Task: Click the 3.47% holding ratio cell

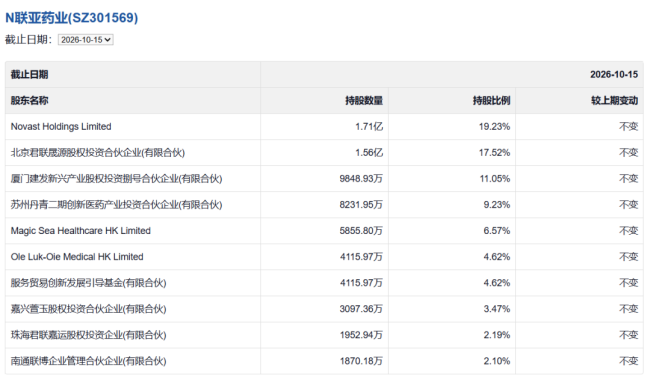Action: (x=497, y=309)
